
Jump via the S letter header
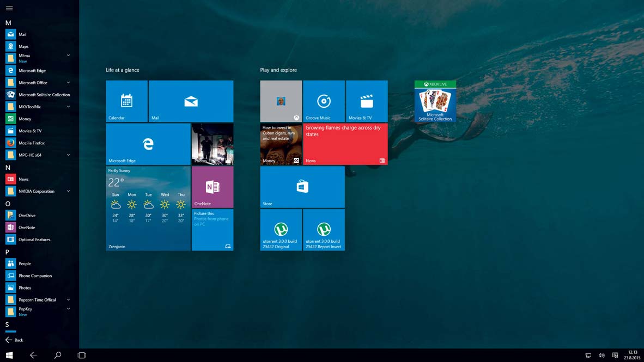coord(8,324)
